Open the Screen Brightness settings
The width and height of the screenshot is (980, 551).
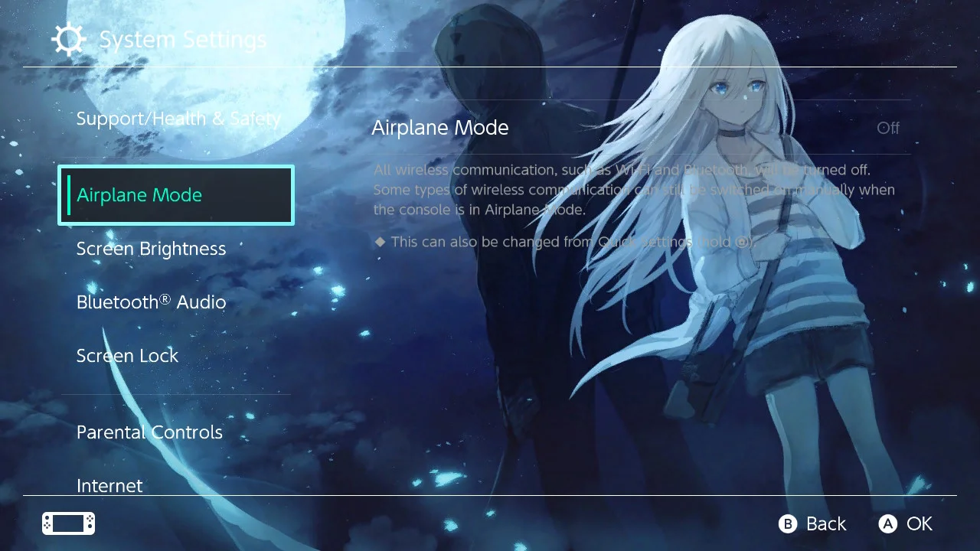pos(152,249)
